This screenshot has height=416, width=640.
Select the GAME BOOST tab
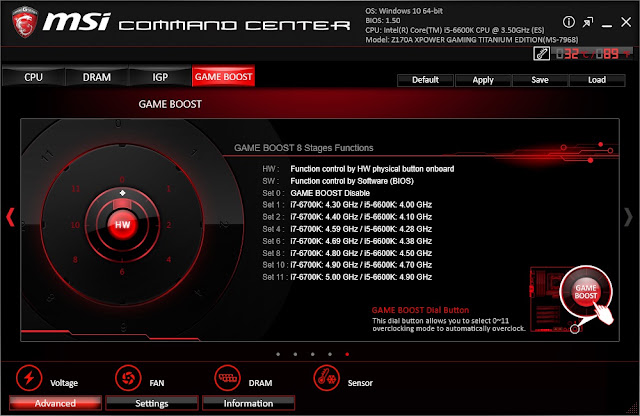[223, 76]
